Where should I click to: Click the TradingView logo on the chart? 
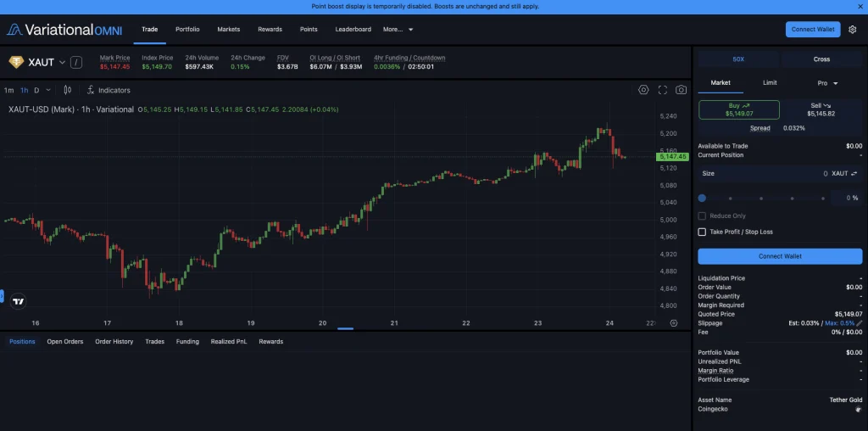19,301
